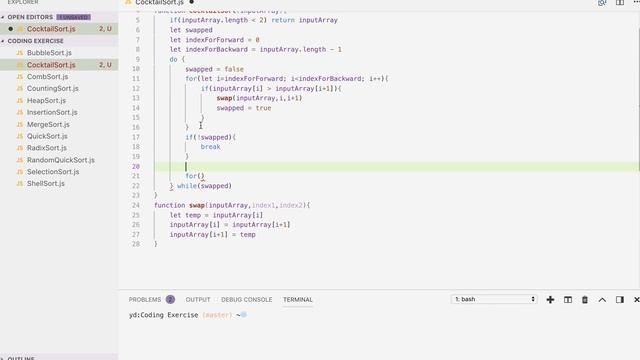640x360 pixels.
Task: Move panel to the side icon
Action: click(x=620, y=300)
